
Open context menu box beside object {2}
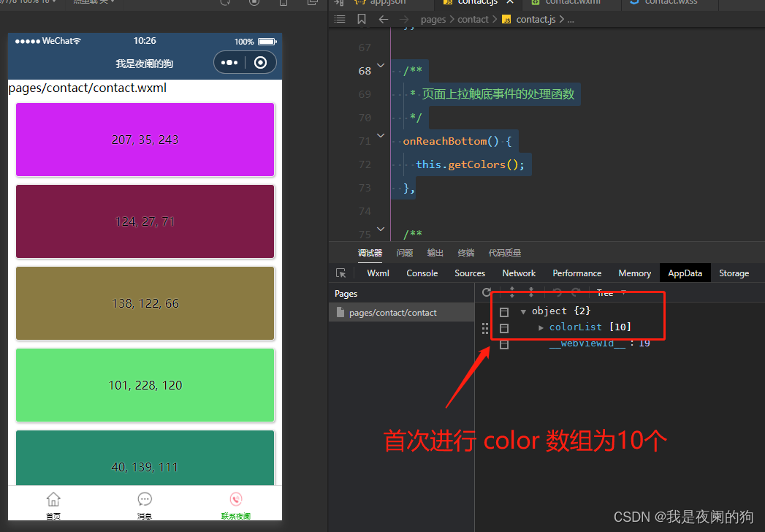[x=504, y=312]
